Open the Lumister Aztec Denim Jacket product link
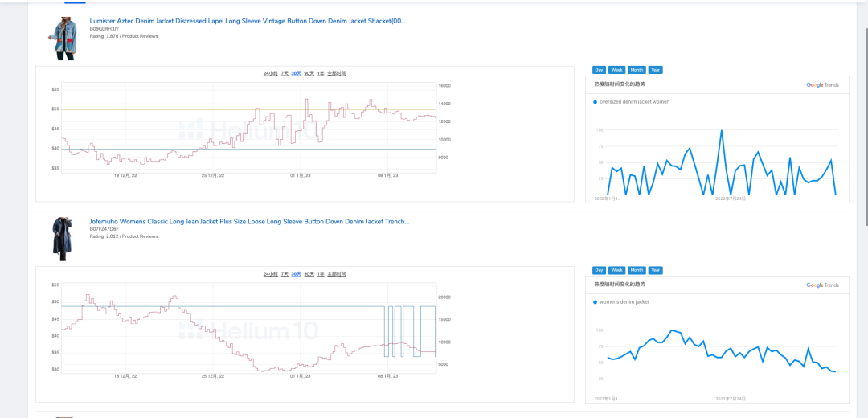Screen dimensions: 868x418 point(248,21)
